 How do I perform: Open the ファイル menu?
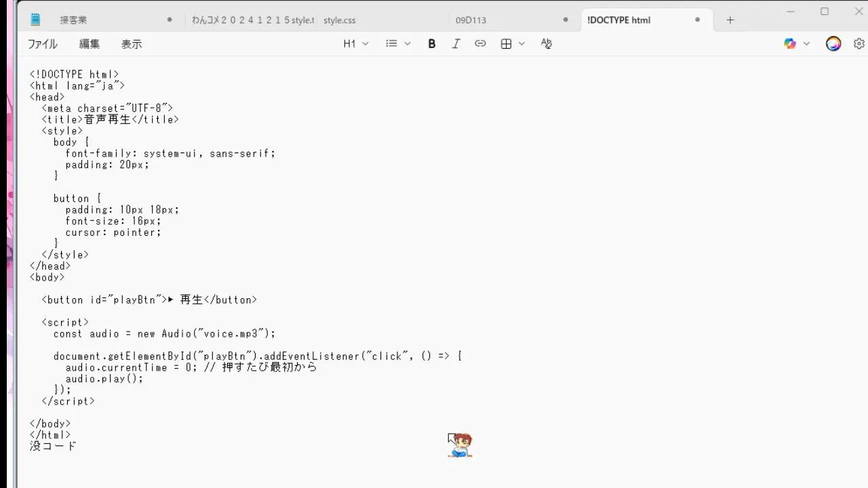42,43
